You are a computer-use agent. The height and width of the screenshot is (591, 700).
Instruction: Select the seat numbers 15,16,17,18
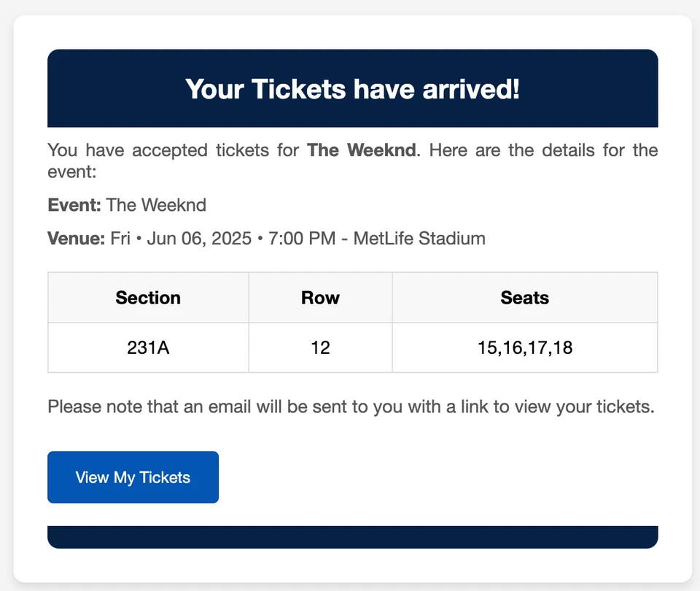pyautogui.click(x=524, y=347)
